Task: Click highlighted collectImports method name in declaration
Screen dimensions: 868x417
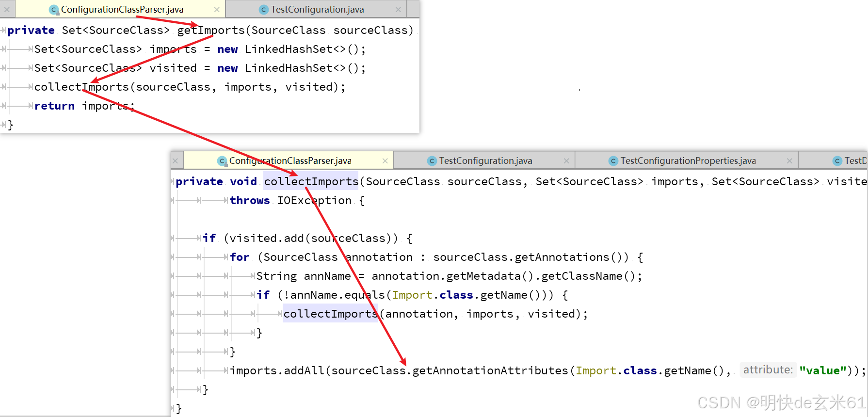Action: click(311, 181)
